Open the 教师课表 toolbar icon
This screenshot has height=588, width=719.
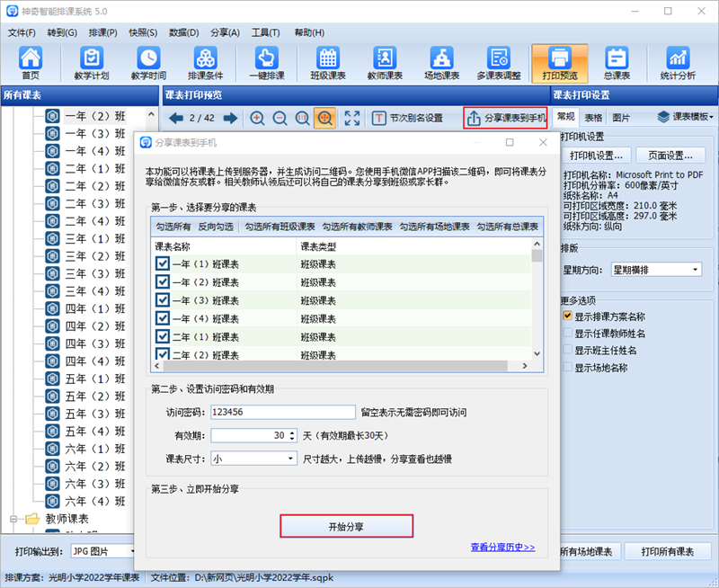(x=385, y=63)
